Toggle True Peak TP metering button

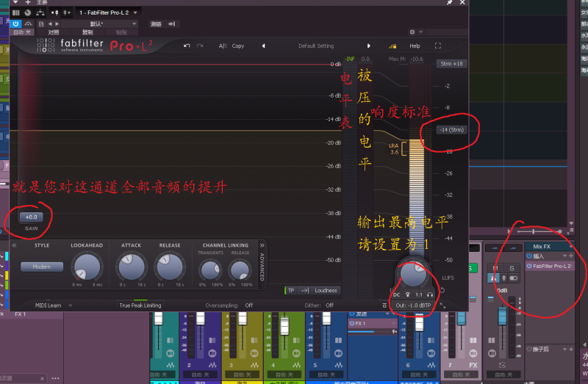(x=290, y=290)
